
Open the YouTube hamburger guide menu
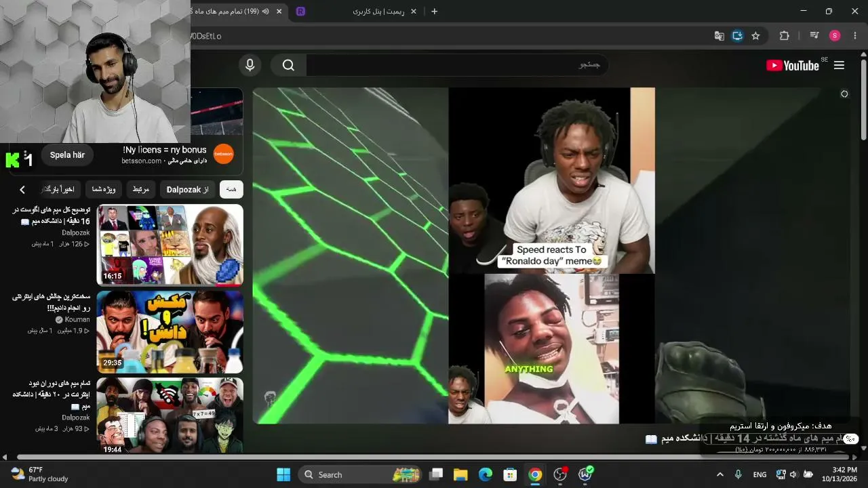click(x=839, y=65)
